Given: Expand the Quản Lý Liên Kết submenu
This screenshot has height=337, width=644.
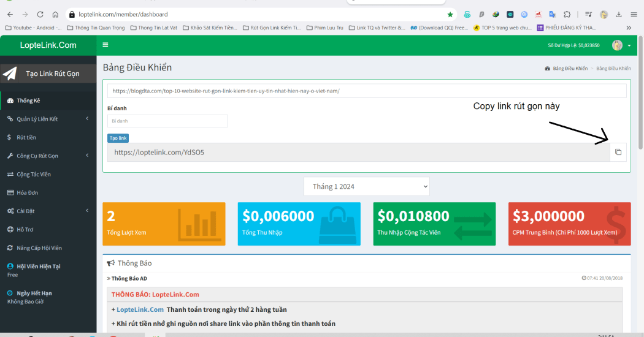Looking at the screenshot, I should click(48, 119).
